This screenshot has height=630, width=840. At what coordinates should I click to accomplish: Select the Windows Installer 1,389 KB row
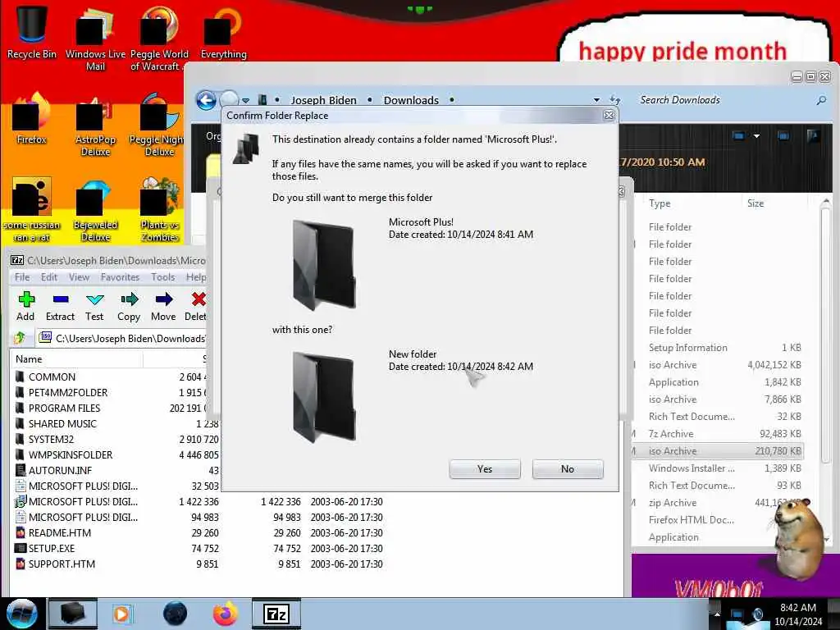pyautogui.click(x=718, y=468)
